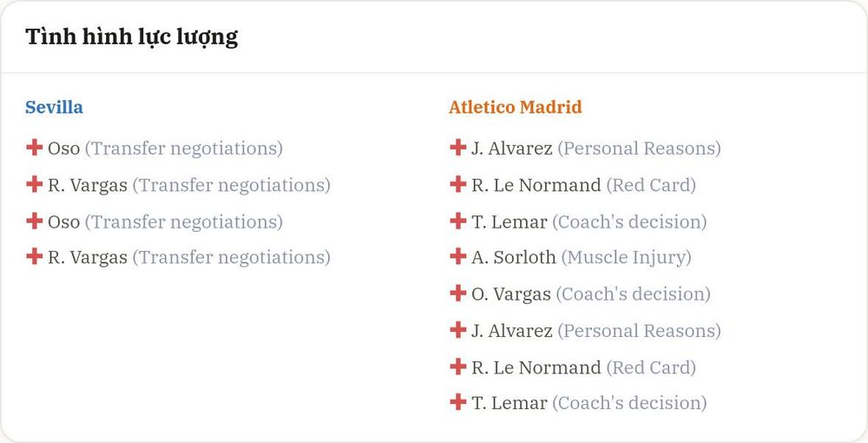Click the first T. Lemar player name
Viewport: 868px width, 443px height.
(x=510, y=222)
